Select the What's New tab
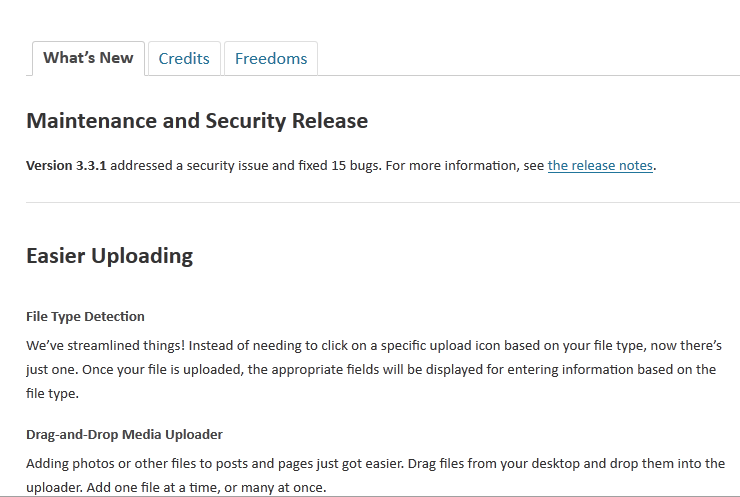 point(88,58)
